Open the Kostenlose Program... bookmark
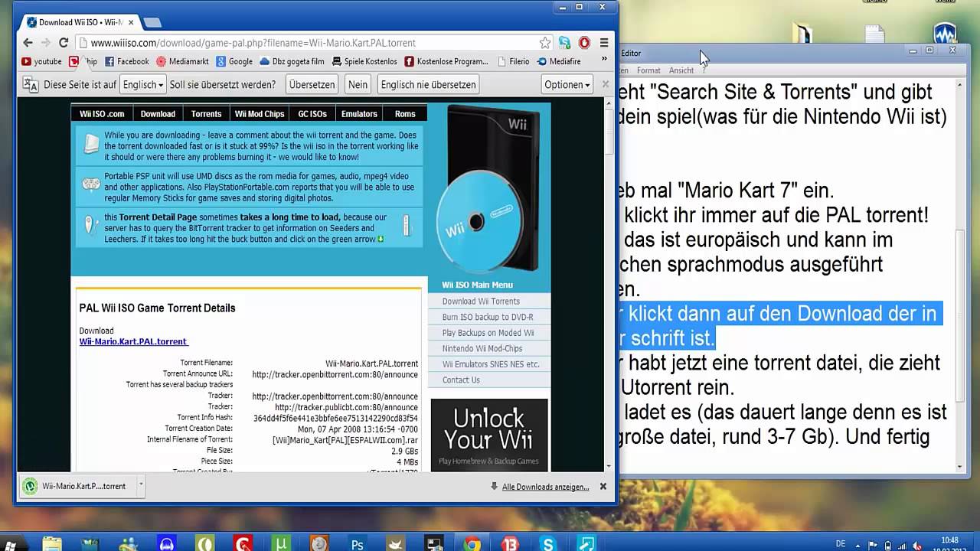Screen dimensions: 980x551 [446, 61]
